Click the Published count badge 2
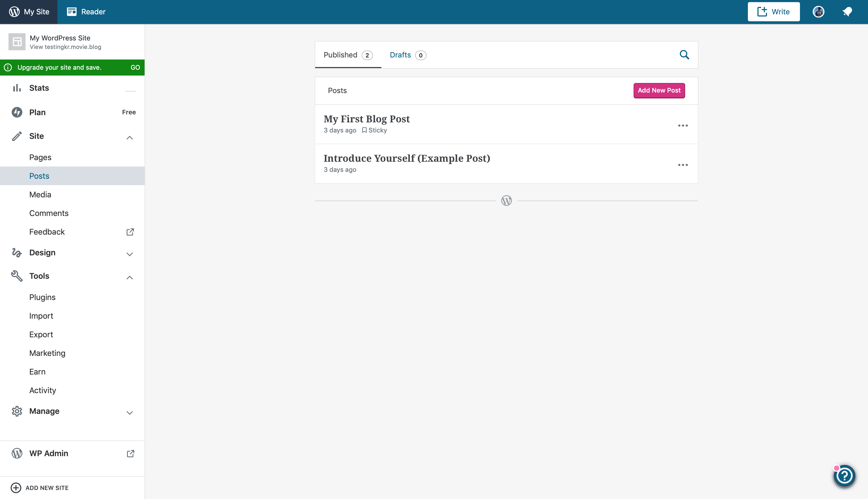The height and width of the screenshot is (499, 868). (x=367, y=55)
